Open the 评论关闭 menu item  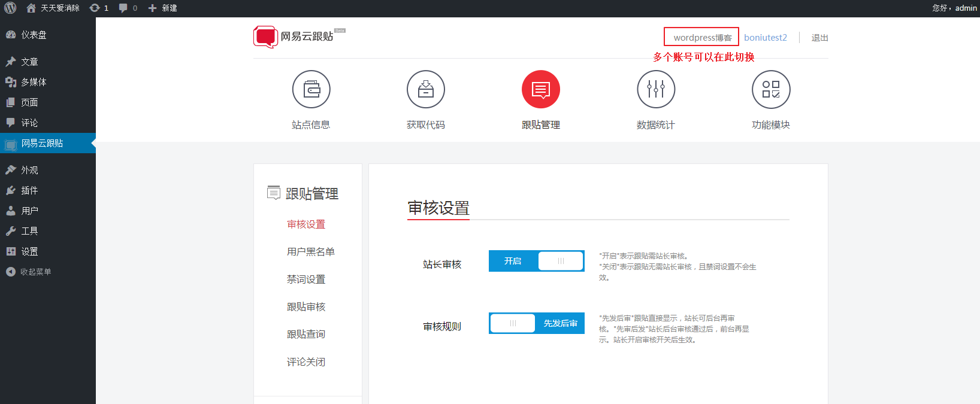pos(306,362)
